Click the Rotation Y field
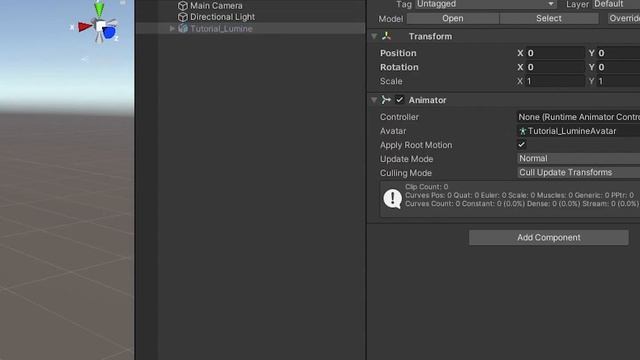Screen dimensions: 640x360 point(618,67)
